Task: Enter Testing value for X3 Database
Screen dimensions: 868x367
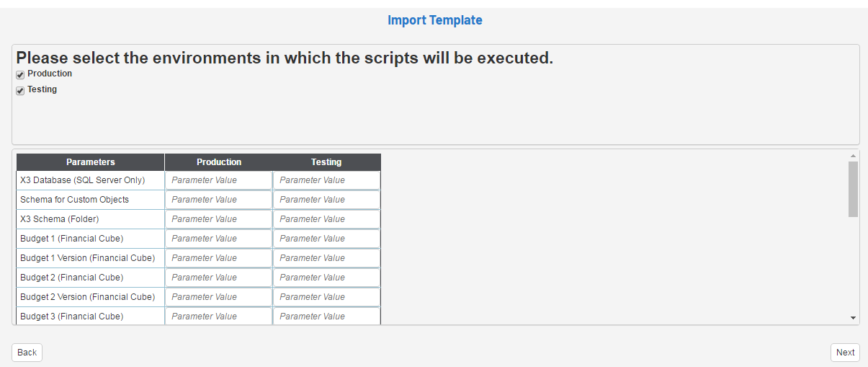Action: tap(326, 180)
